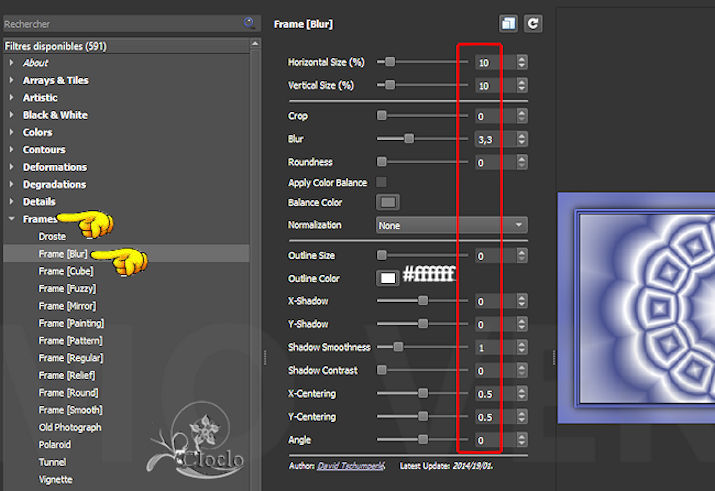Collapse the Frames category
This screenshot has width=715, height=491.
click(x=12, y=219)
